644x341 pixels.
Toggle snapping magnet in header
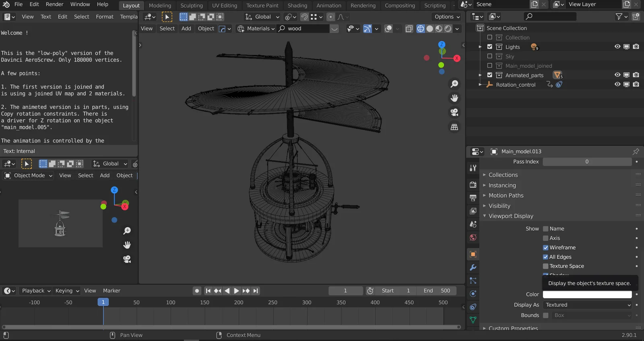(305, 17)
